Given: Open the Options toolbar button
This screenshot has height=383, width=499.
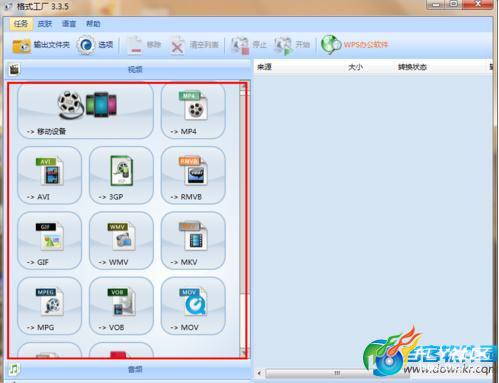Looking at the screenshot, I should point(95,45).
